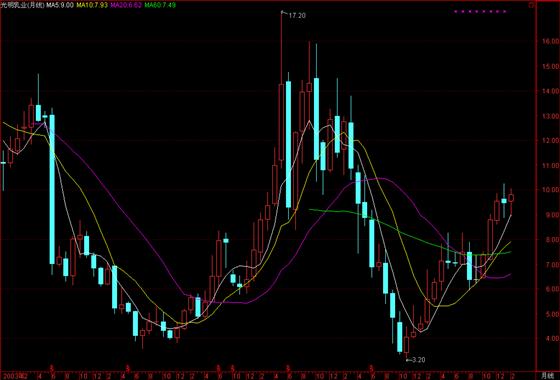560x380 pixels.
Task: Click the first red event marker above timeline
Action: [52, 368]
